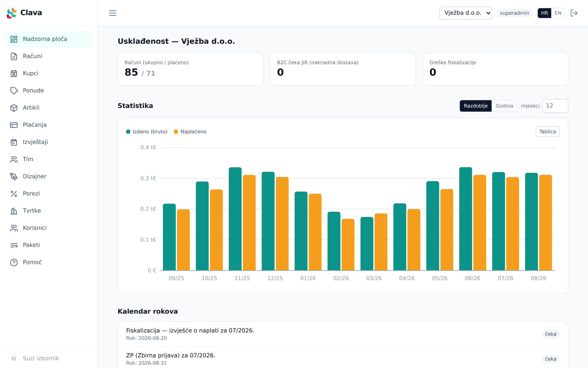Click the orange 08/26 Naplaćeno bar
Viewport: 588px width, 368px height.
[546, 222]
